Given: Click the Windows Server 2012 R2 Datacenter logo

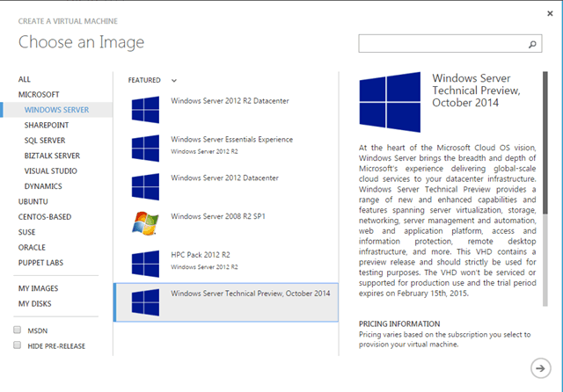Looking at the screenshot, I should pos(145,110).
